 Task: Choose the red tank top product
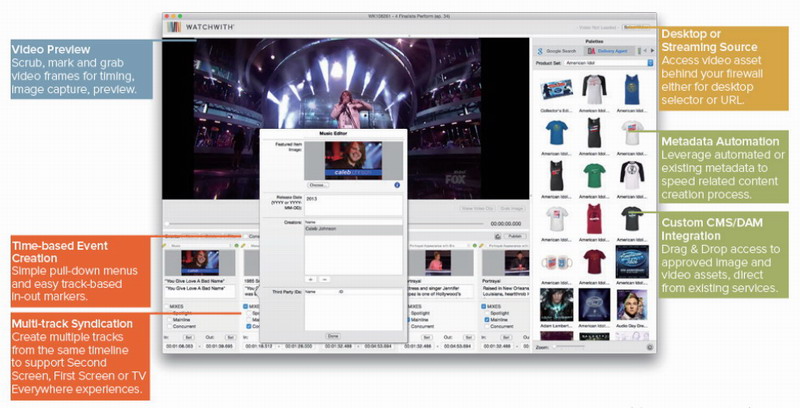pos(594,218)
